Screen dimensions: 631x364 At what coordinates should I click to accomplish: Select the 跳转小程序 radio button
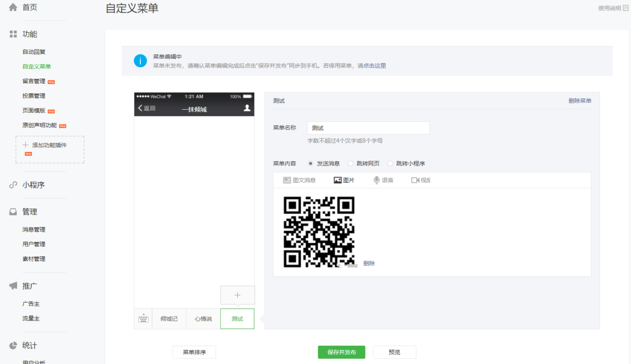tap(390, 163)
